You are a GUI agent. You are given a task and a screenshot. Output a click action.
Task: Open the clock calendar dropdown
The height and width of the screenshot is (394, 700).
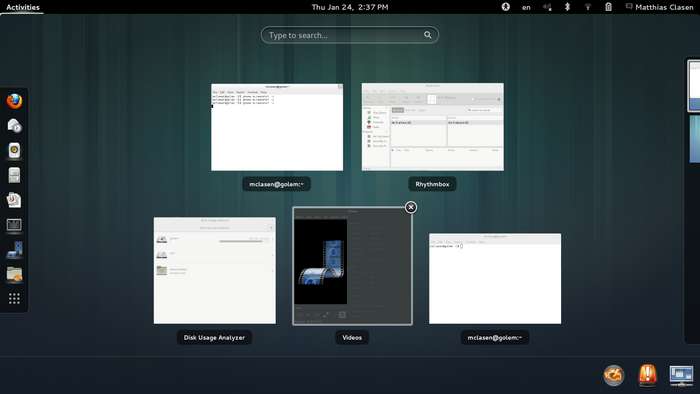pos(350,7)
